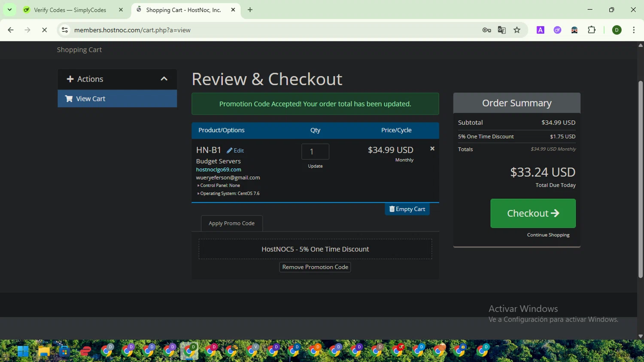Click the Promotion Code Accepted message
This screenshot has height=362, width=644.
(x=315, y=104)
